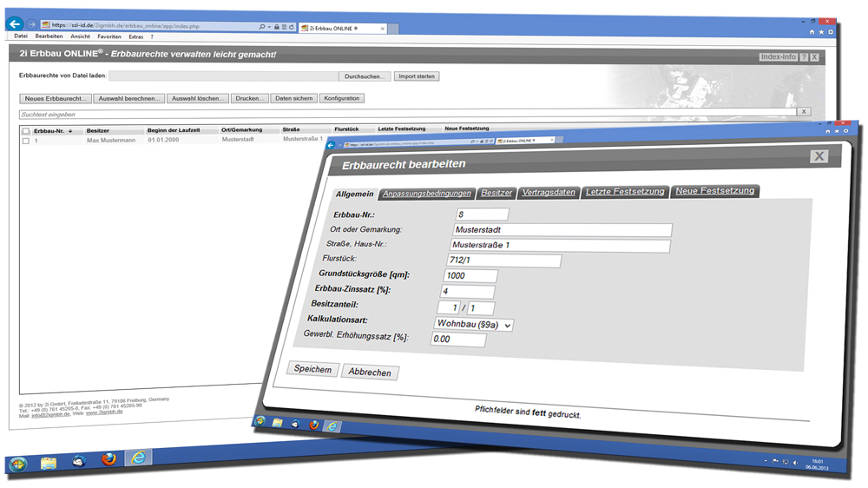Clear search with the X icon
Image resolution: width=868 pixels, height=488 pixels.
coord(804,112)
